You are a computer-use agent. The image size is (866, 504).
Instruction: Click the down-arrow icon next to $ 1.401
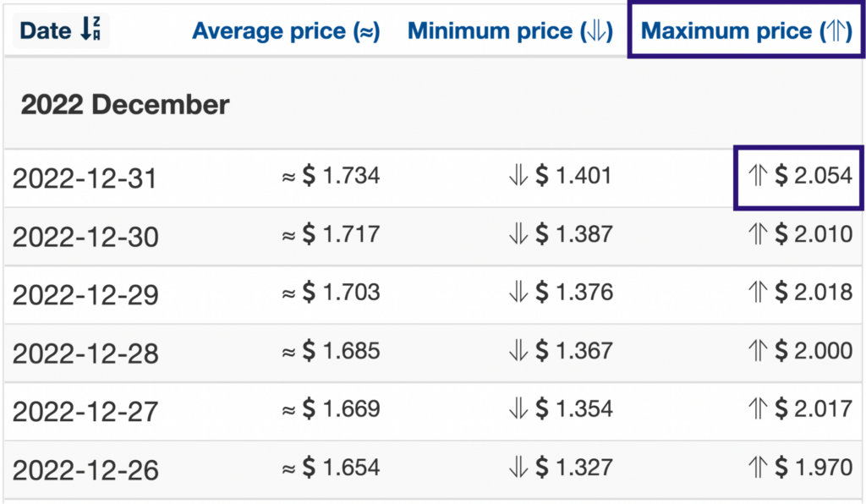(518, 176)
